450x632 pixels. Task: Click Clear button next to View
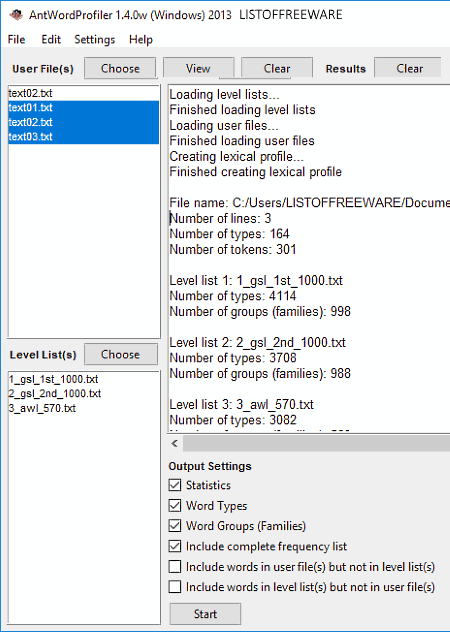pyautogui.click(x=277, y=69)
